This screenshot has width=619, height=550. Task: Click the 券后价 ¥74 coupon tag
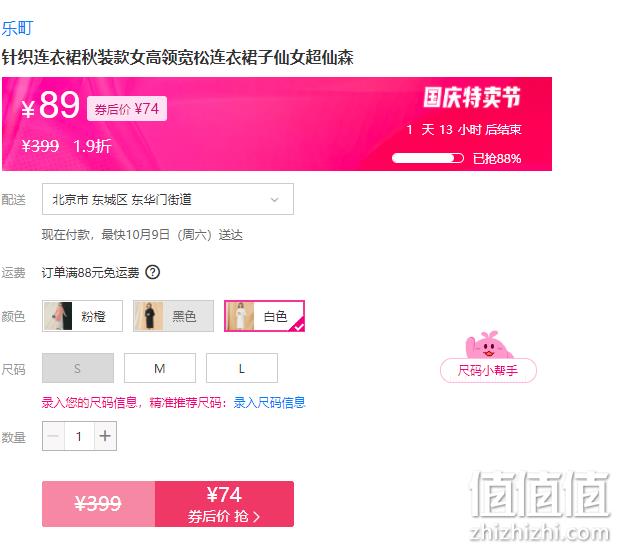click(127, 109)
